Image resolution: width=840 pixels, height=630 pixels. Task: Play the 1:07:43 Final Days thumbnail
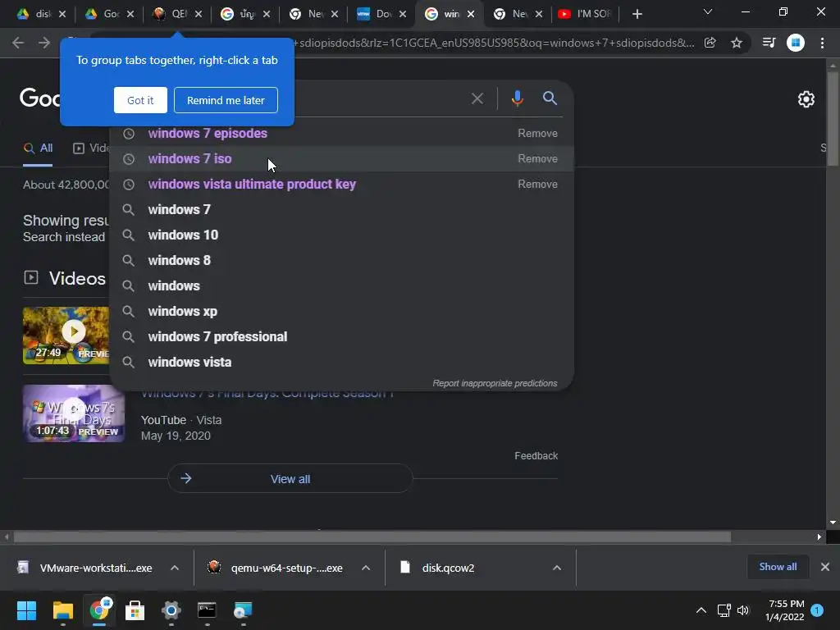[74, 413]
